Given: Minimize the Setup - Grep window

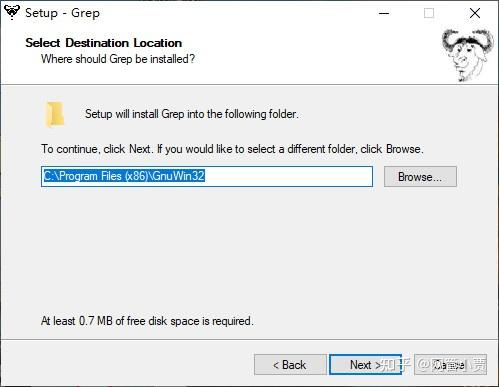Looking at the screenshot, I should 384,13.
